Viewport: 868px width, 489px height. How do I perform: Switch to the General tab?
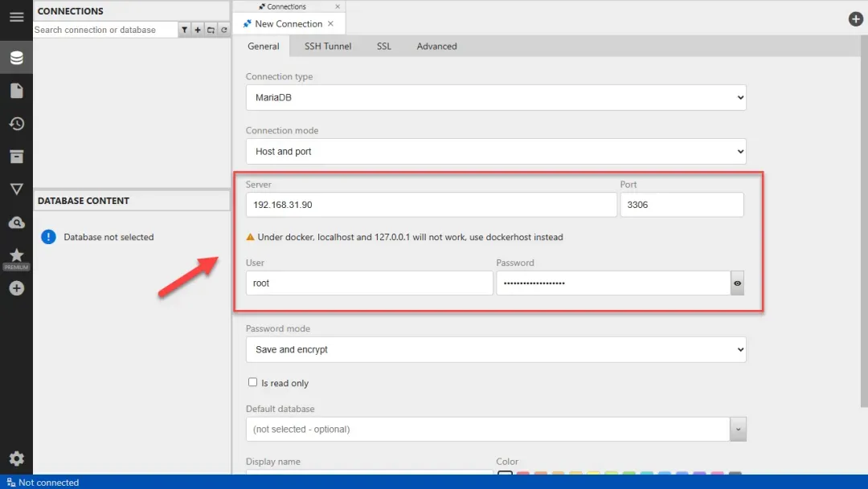tap(264, 47)
